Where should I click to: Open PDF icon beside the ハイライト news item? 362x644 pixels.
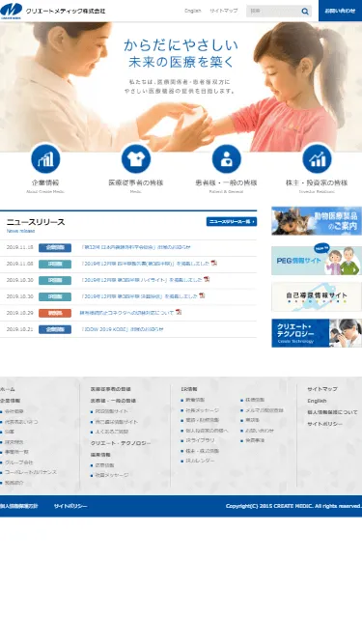[x=207, y=279]
